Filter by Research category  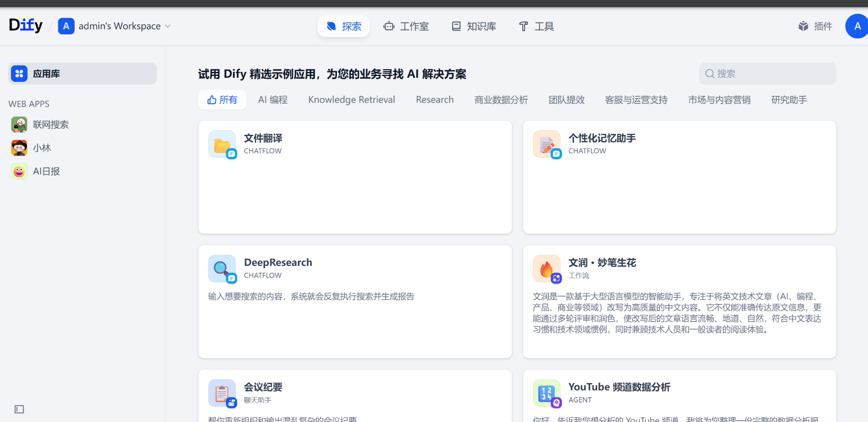click(434, 100)
